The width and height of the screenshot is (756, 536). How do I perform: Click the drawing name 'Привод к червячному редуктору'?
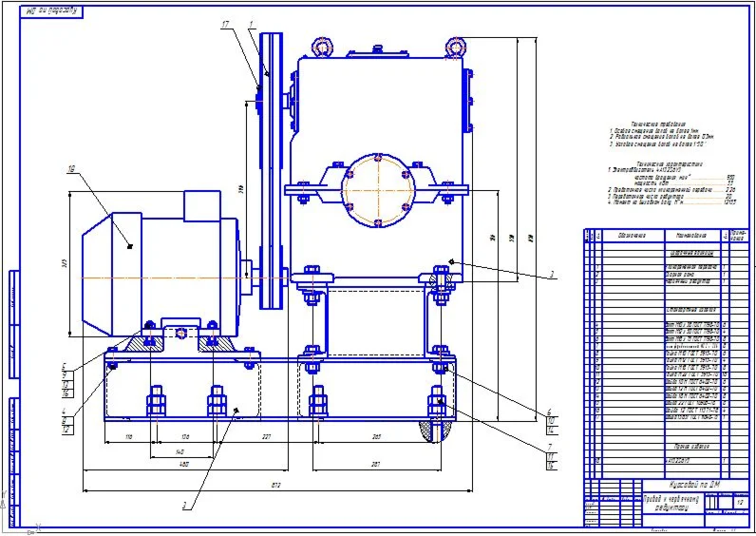pos(671,503)
